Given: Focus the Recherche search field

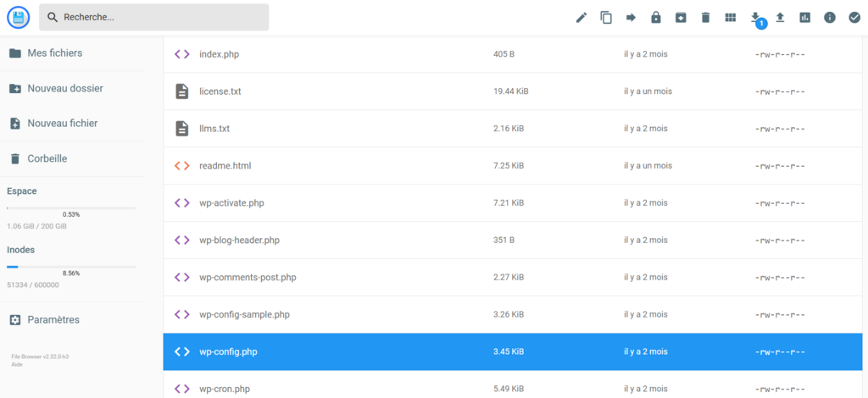Looking at the screenshot, I should pyautogui.click(x=154, y=17).
